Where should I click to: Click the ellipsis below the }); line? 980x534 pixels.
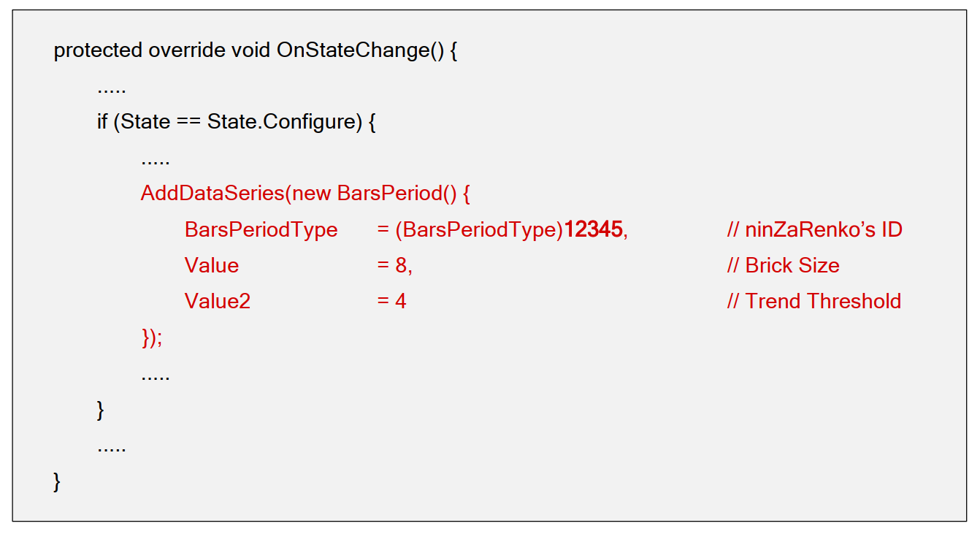155,378
